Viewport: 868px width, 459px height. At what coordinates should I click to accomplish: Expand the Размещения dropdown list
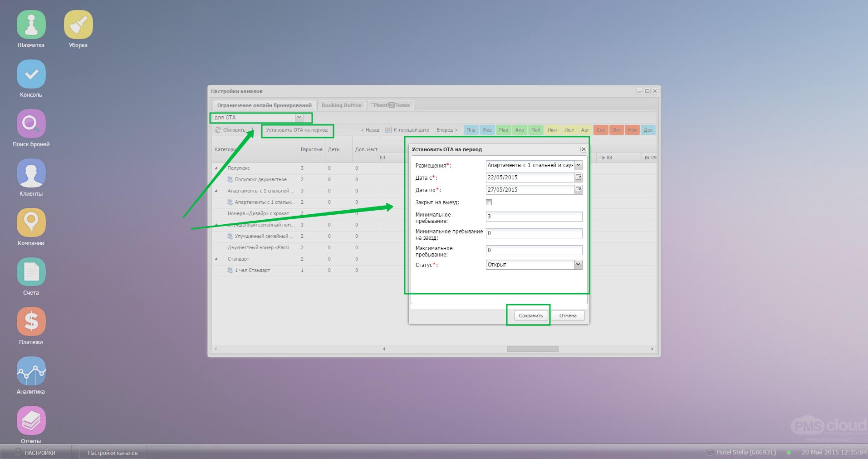pos(579,165)
